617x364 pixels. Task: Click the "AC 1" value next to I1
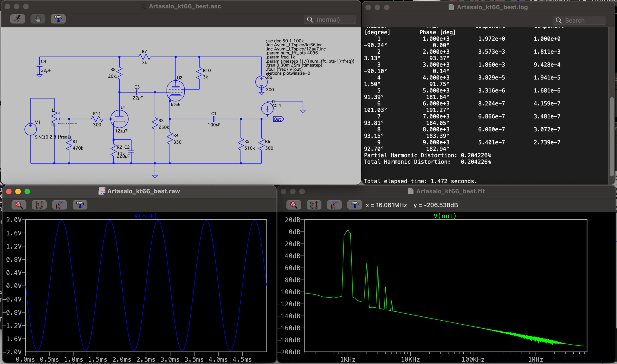277,106
